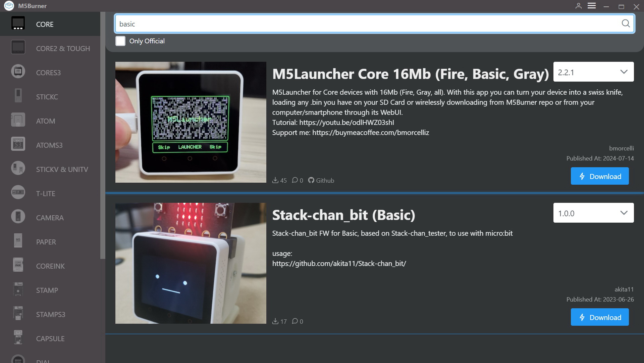Select the STAMPS3 device icon
This screenshot has width=644, height=363.
tap(18, 313)
